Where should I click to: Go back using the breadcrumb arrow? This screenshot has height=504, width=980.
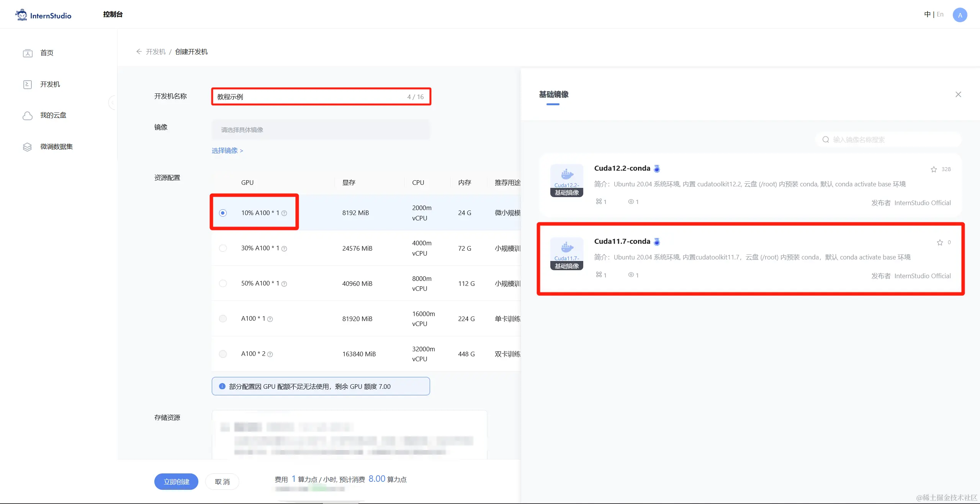139,52
